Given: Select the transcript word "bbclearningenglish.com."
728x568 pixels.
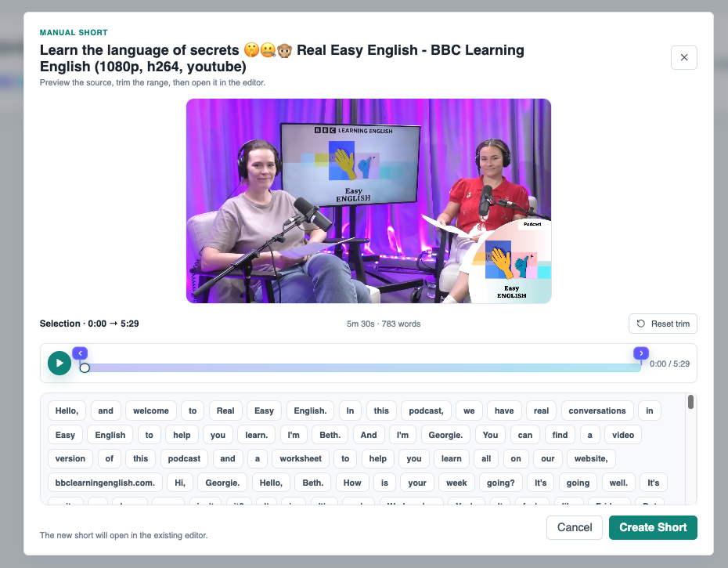Looking at the screenshot, I should [x=105, y=483].
